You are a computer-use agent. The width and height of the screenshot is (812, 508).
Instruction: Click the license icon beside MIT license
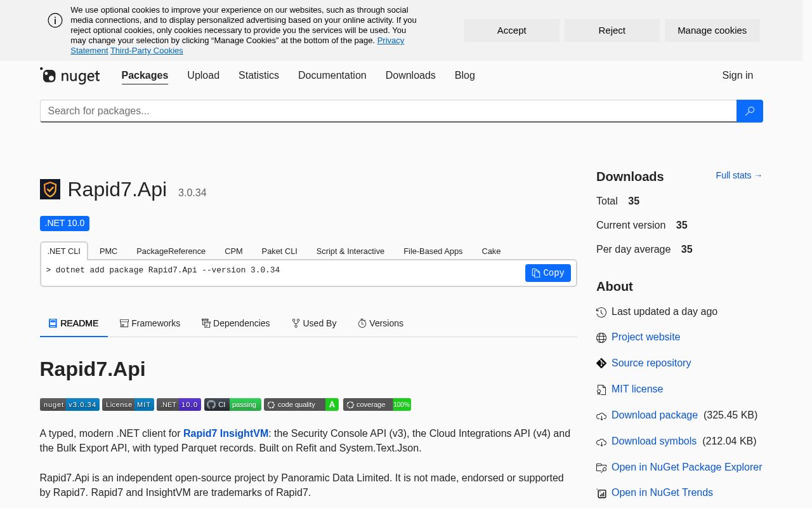[601, 389]
